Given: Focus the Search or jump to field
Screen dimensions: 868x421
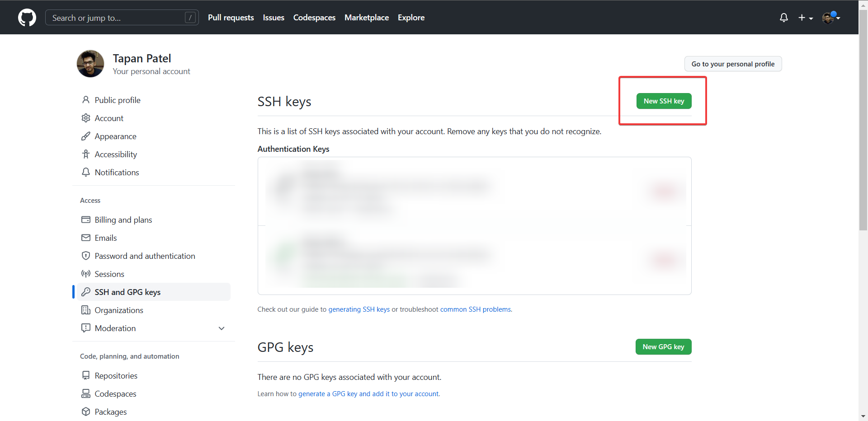Looking at the screenshot, I should pyautogui.click(x=122, y=18).
